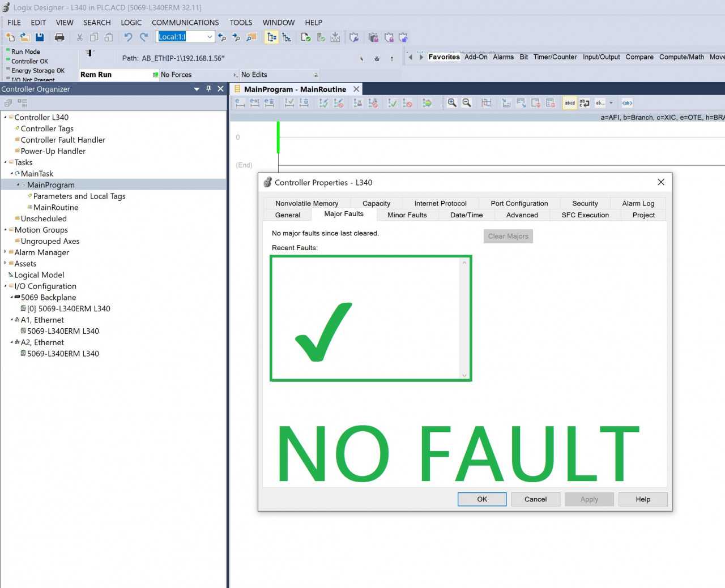Screen dimensions: 725x588
Task: Close the Controller Properties dialog
Action: pos(661,182)
